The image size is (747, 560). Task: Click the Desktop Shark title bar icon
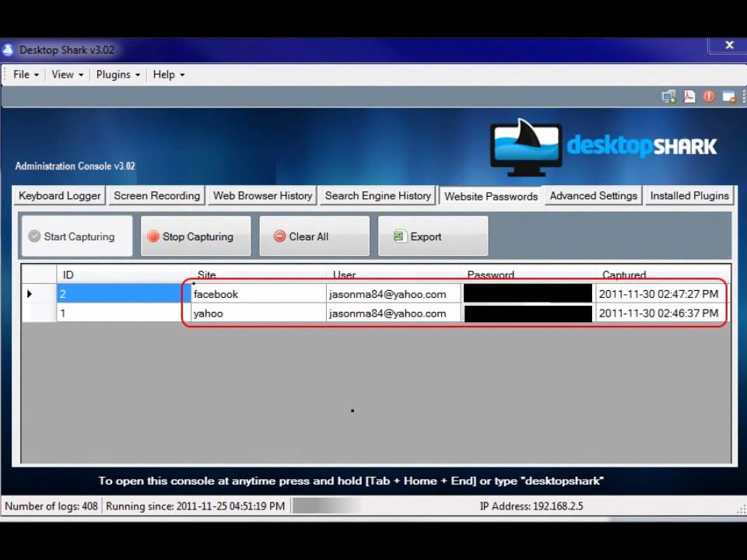point(8,50)
